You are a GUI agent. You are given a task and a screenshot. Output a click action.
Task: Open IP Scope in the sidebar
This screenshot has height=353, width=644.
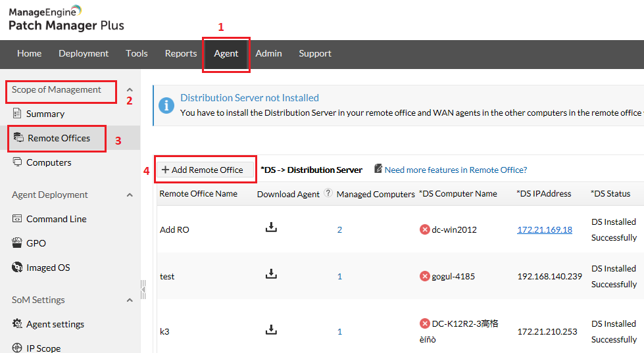tap(43, 348)
